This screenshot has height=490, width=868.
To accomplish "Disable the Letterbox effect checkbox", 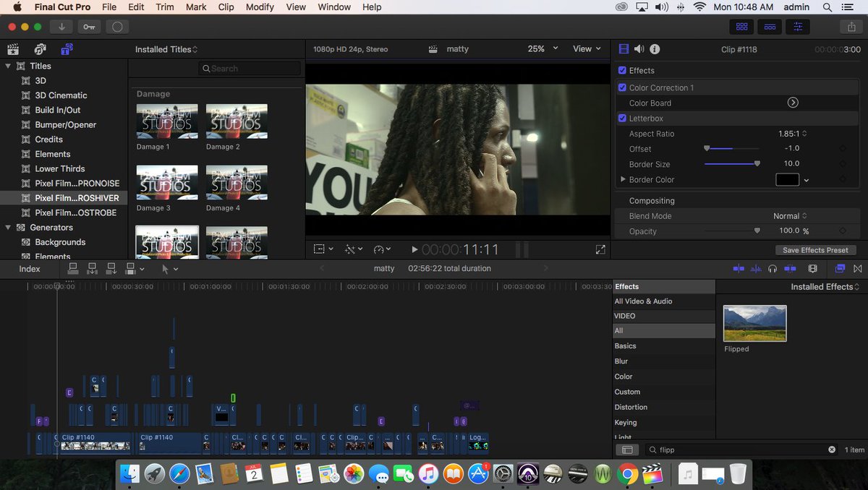I will (x=622, y=118).
